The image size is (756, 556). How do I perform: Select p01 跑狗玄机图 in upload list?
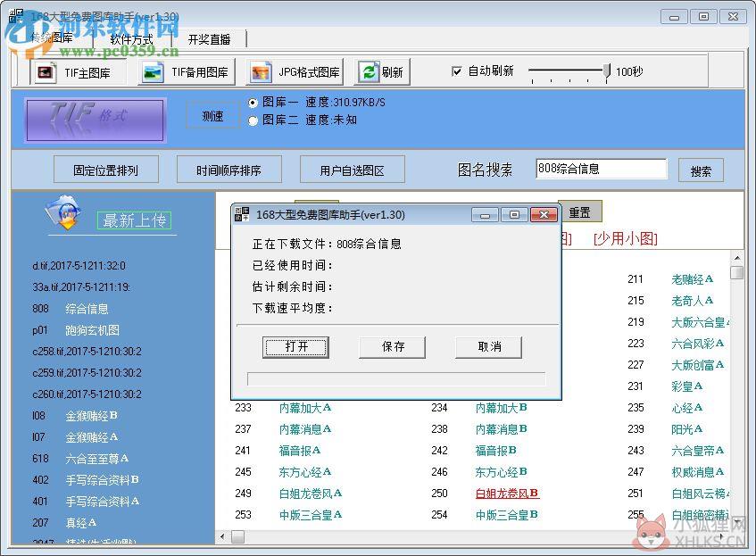[x=76, y=330]
